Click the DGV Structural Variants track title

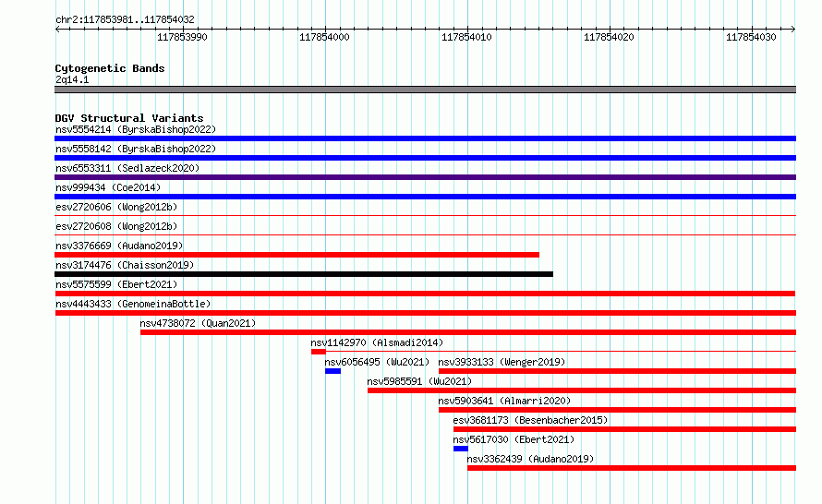tap(129, 118)
